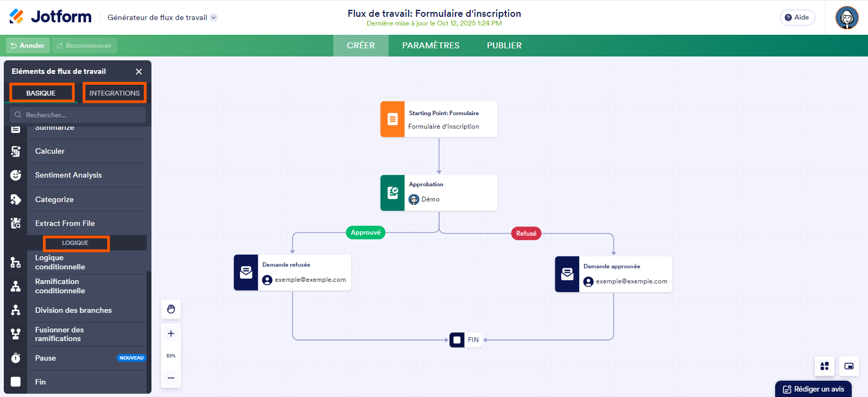Toggle the minimap view button
This screenshot has width=868, height=397.
tap(849, 366)
